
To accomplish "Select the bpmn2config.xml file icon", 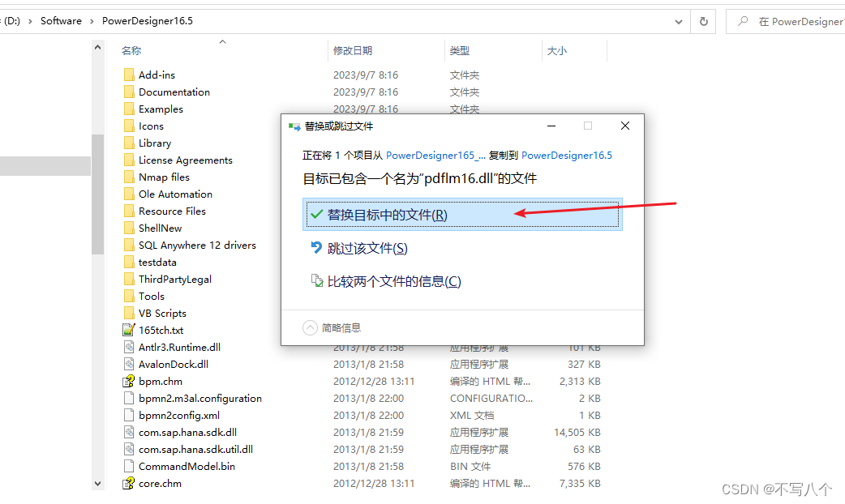I will [129, 415].
